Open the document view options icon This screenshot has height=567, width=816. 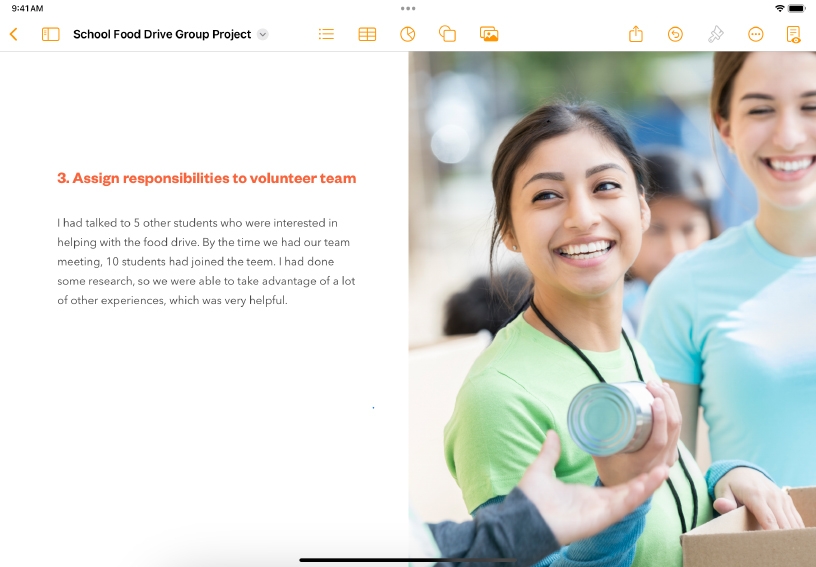tap(794, 34)
